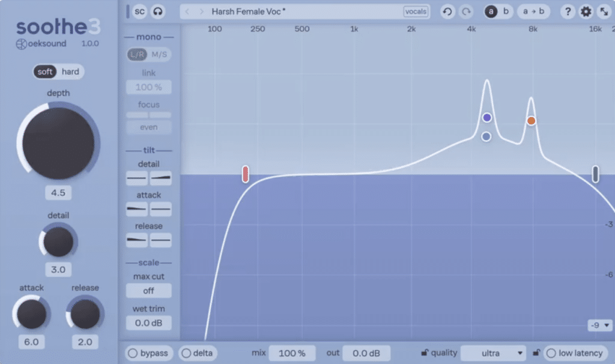Click the wet trim 0.0 dB field
Screen dimensions: 615x364
pos(149,323)
